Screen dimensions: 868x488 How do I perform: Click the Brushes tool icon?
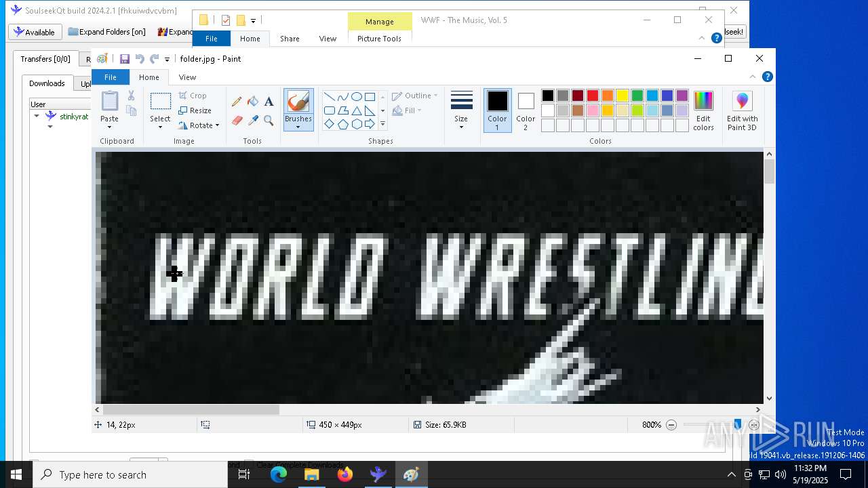point(298,102)
